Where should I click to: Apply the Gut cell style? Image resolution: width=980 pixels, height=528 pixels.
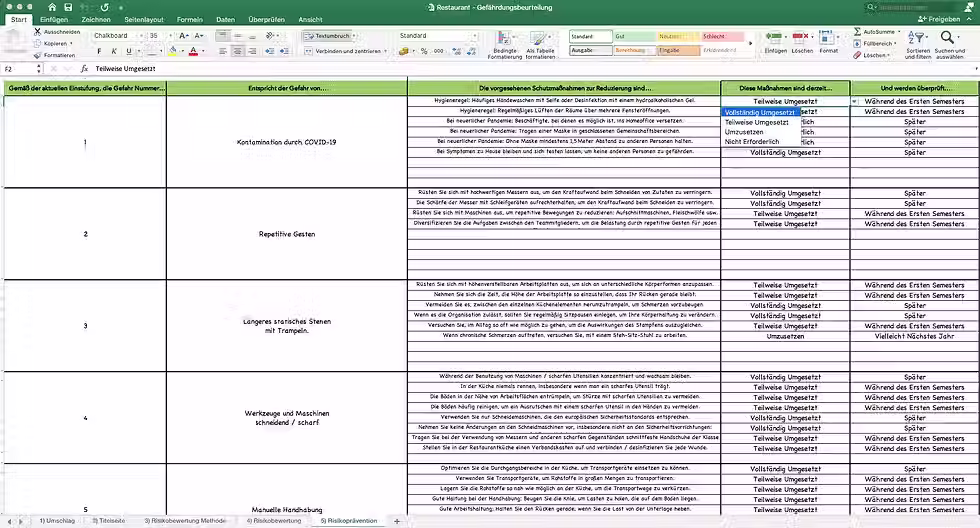[x=634, y=36]
